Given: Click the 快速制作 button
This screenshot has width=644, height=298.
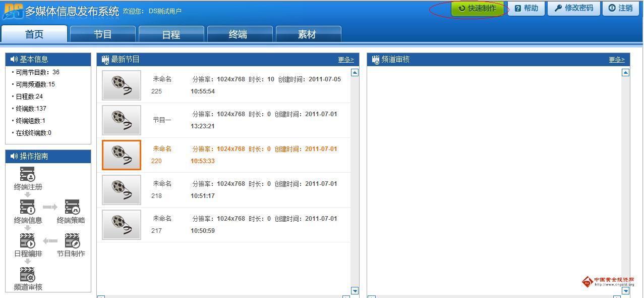Looking at the screenshot, I should click(x=477, y=9).
